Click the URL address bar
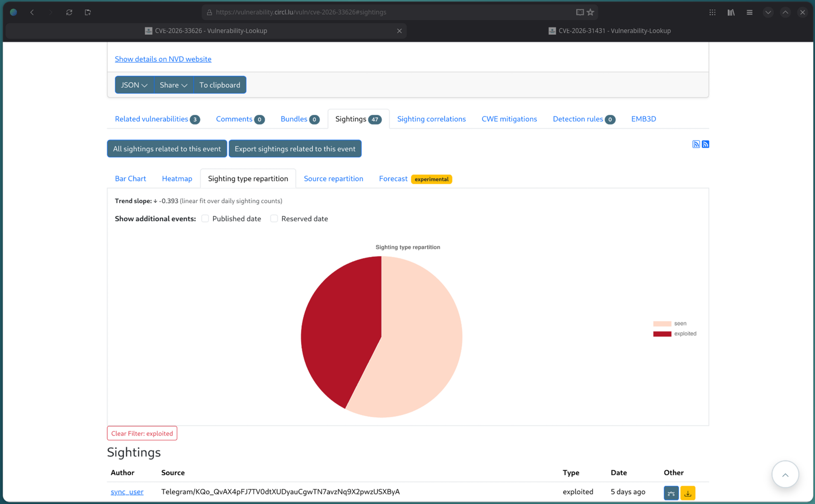Viewport: 815px width, 504px height. [x=301, y=12]
